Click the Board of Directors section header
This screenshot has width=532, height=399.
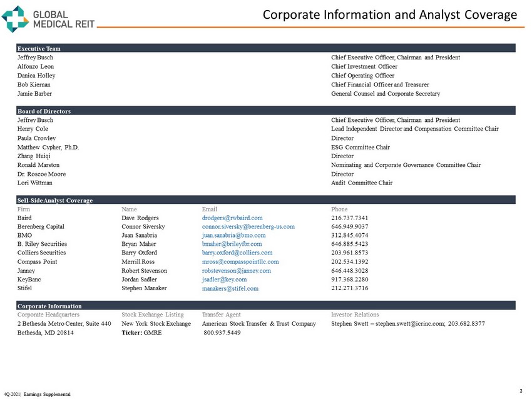pyautogui.click(x=44, y=111)
